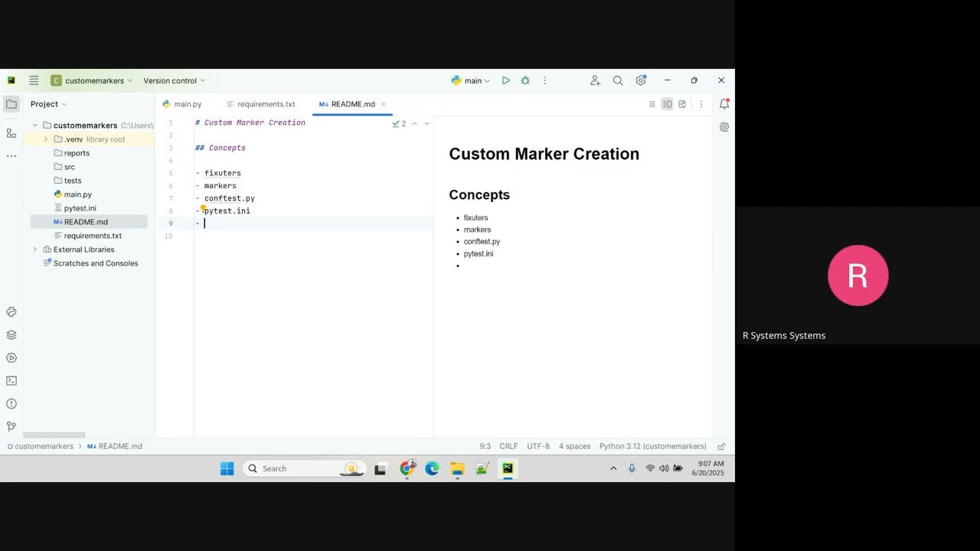Click the PyCharm logo icon in title bar
The width and height of the screenshot is (980, 551).
[x=11, y=80]
